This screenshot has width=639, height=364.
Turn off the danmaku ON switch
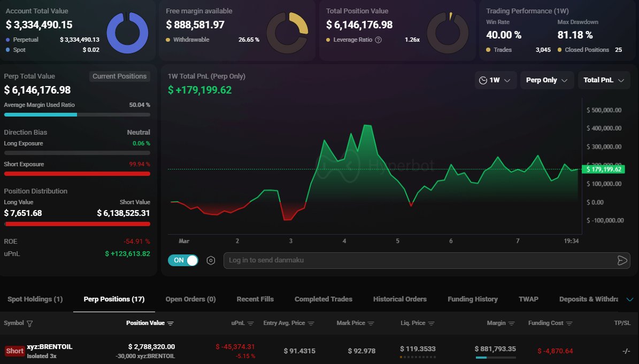[x=183, y=260]
